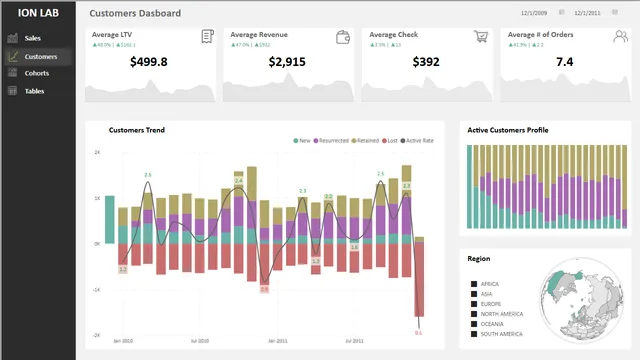Click the Average Check card title
Screen dimensions: 640x360
point(393,35)
